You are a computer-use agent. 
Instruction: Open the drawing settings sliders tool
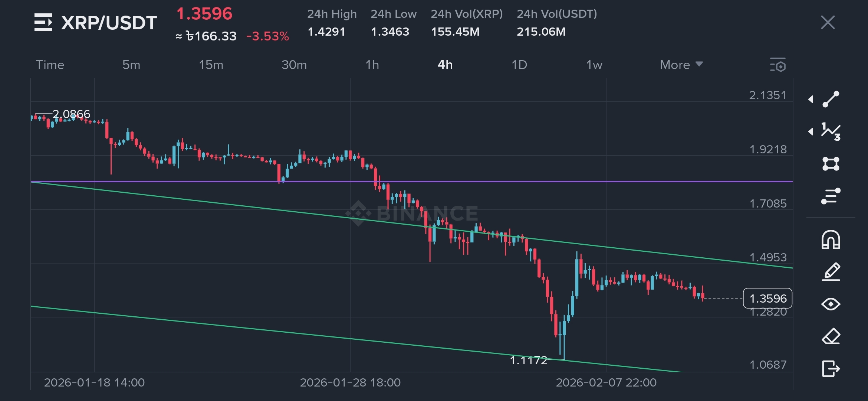[831, 196]
